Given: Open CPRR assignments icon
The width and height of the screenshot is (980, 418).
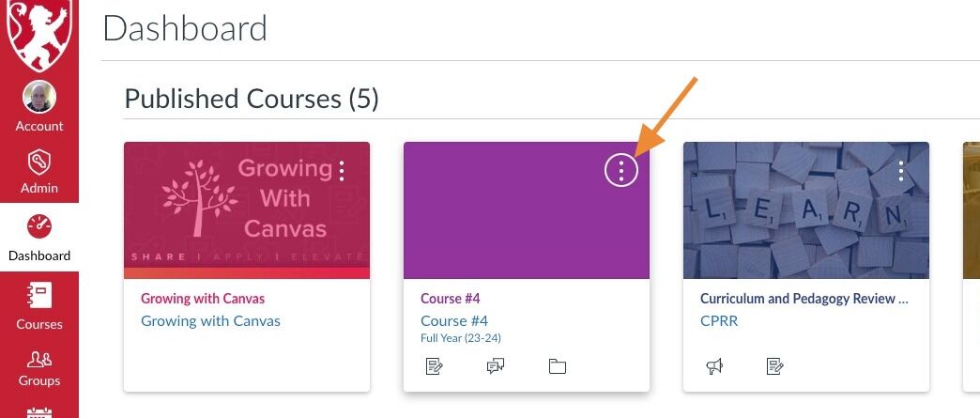Looking at the screenshot, I should coord(775,366).
